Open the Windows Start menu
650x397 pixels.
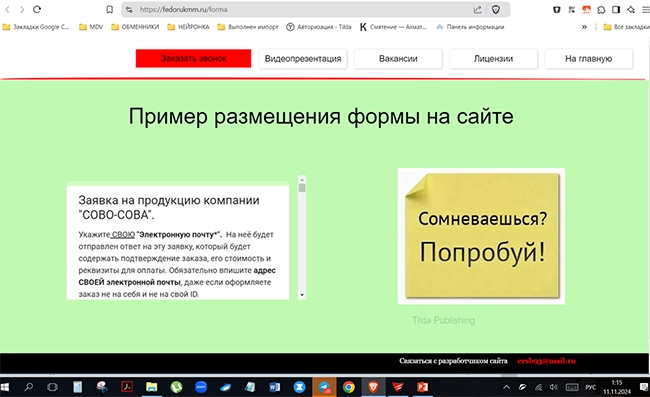5,387
